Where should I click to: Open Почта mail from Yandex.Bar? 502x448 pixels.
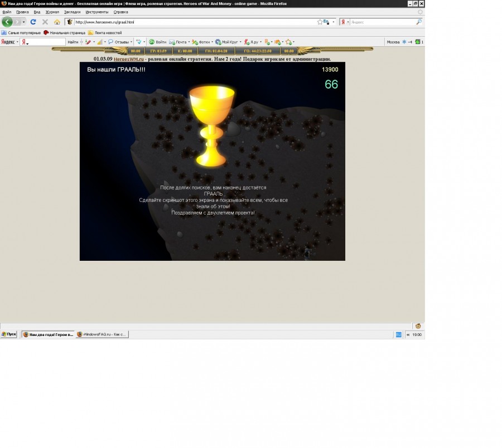178,42
